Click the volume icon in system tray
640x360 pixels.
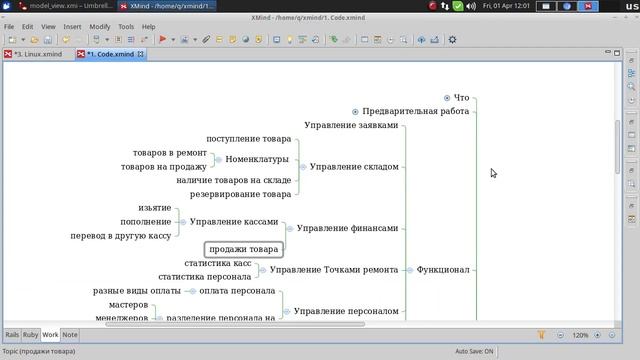coord(471,6)
